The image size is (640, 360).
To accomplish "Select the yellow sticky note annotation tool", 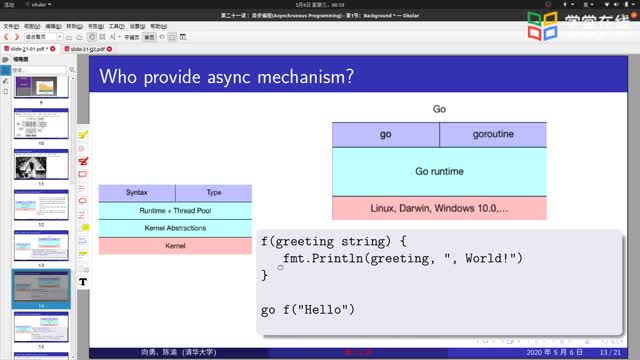I will point(85,227).
